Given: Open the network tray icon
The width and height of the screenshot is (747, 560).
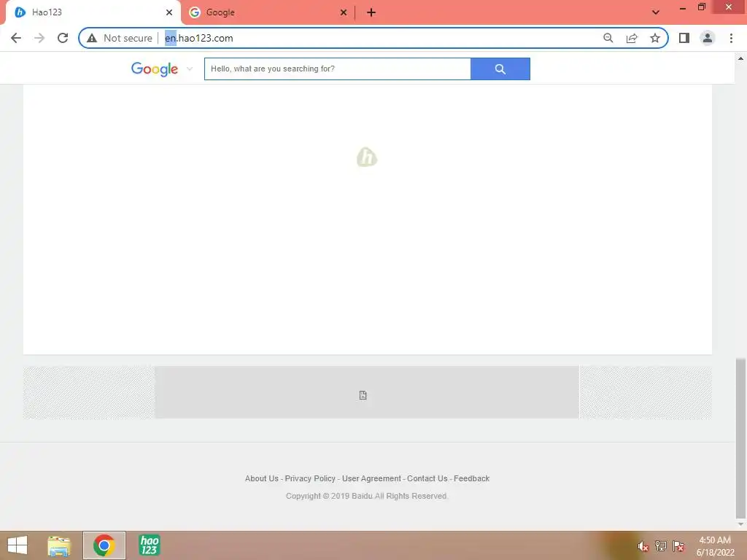Looking at the screenshot, I should 660,546.
